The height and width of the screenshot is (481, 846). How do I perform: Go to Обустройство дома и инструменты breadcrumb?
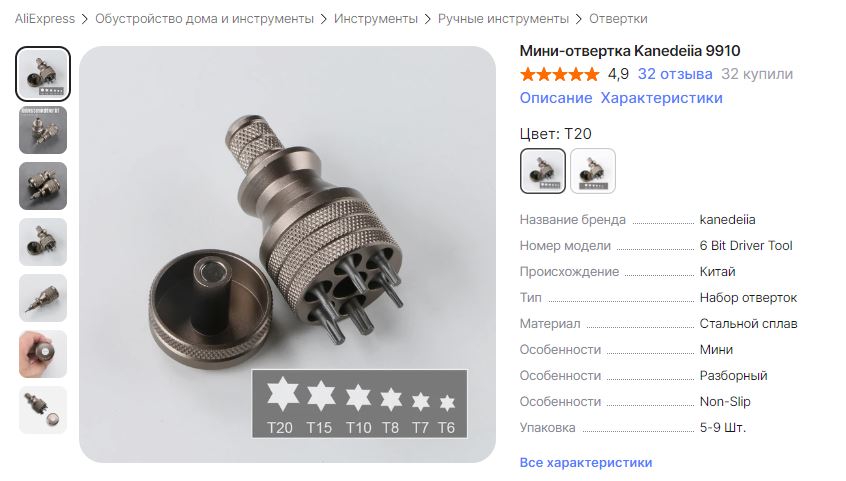[x=204, y=19]
